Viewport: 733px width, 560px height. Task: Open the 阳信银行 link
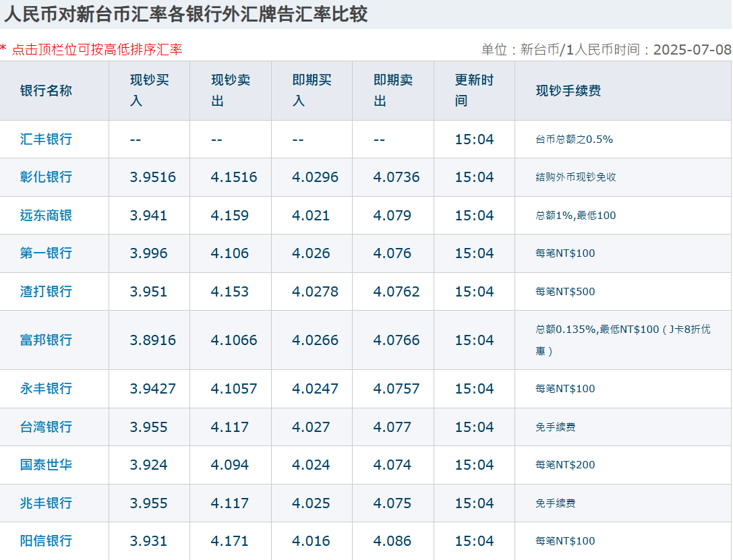46,541
